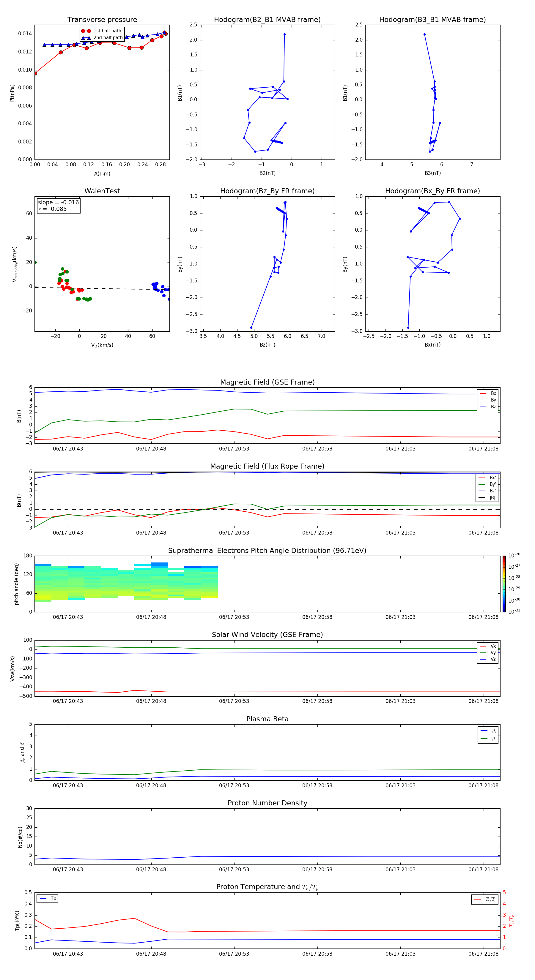Viewport: 535px width, 980px height.
Task: Click the -500 tick on solar wind axis
Action: point(26,696)
